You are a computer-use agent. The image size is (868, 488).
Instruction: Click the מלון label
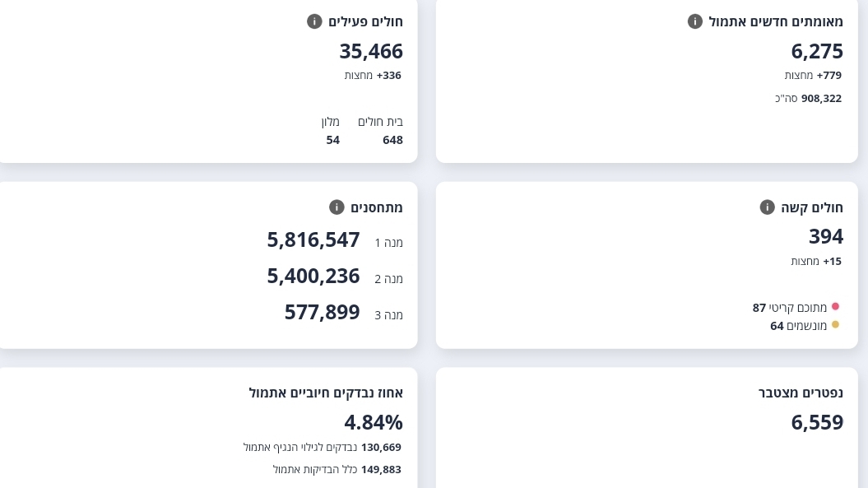tap(330, 122)
